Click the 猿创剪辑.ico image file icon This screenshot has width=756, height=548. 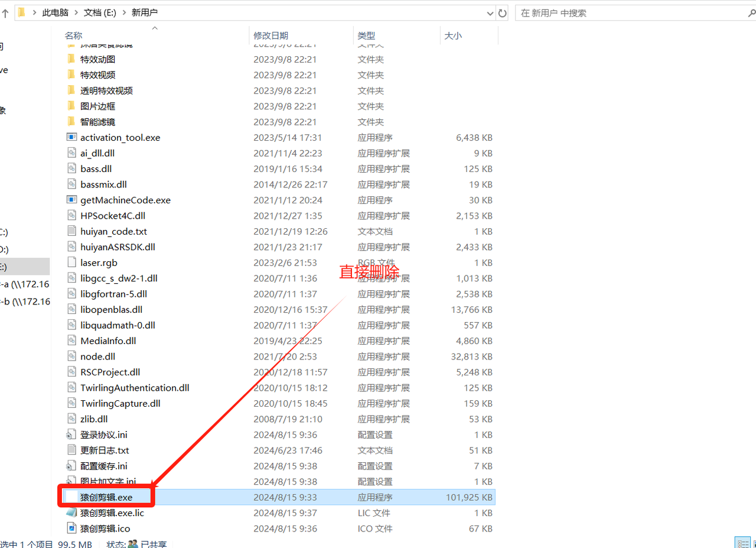pyautogui.click(x=71, y=528)
